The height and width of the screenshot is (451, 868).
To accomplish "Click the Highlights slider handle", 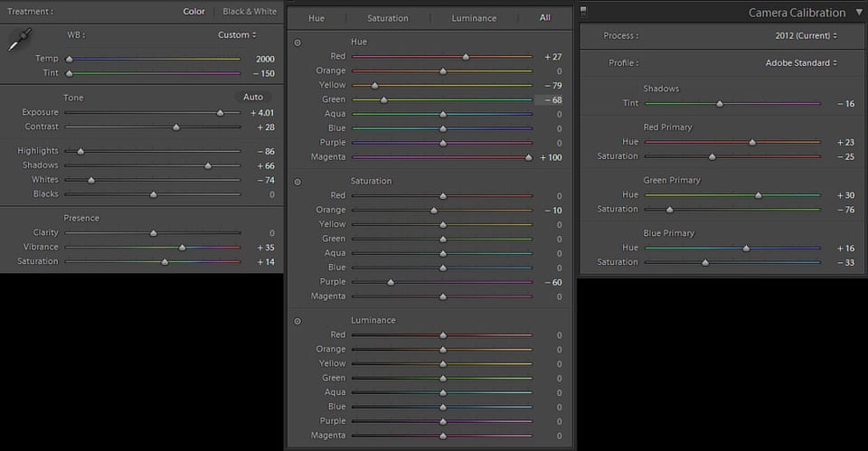I will [x=80, y=151].
